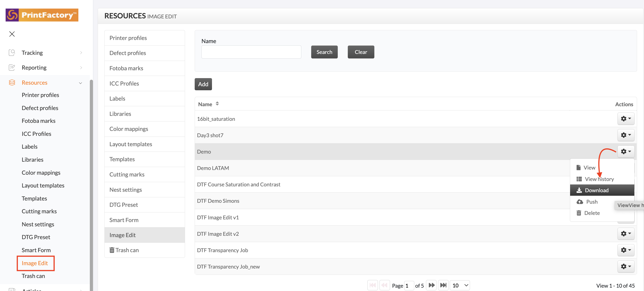Open Color mappings in resource list
This screenshot has width=644, height=291.
point(145,129)
